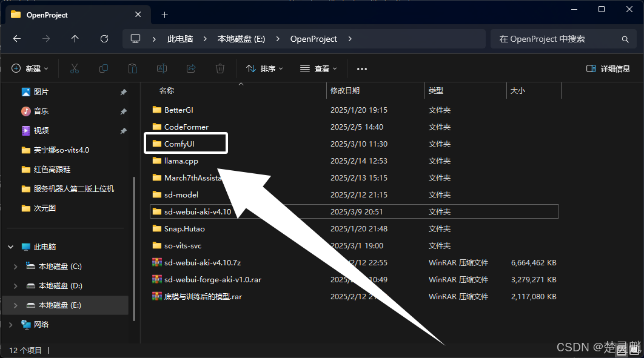
Task: Select the OpenProject tab
Action: coord(77,15)
